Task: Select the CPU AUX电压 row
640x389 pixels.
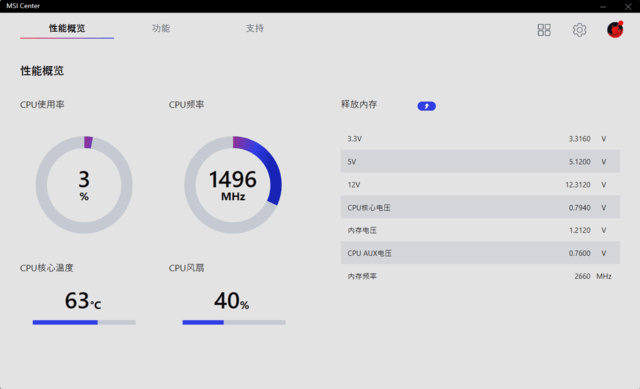Action: click(480, 253)
